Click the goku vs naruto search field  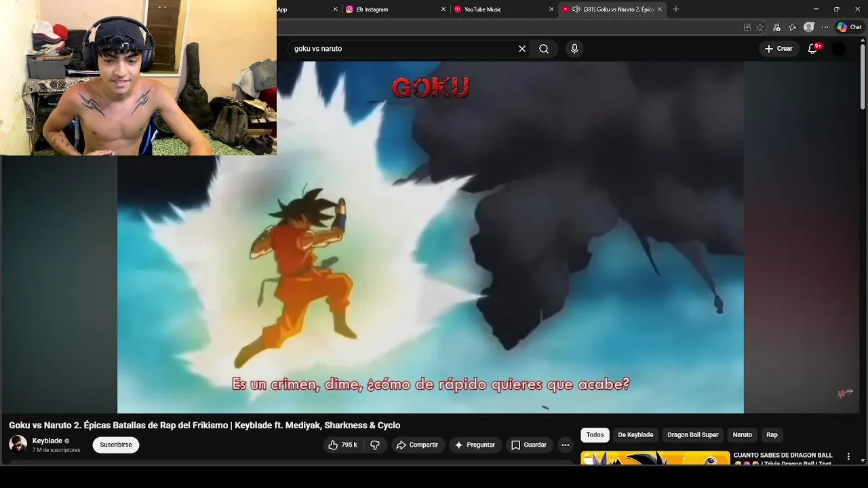(x=403, y=49)
